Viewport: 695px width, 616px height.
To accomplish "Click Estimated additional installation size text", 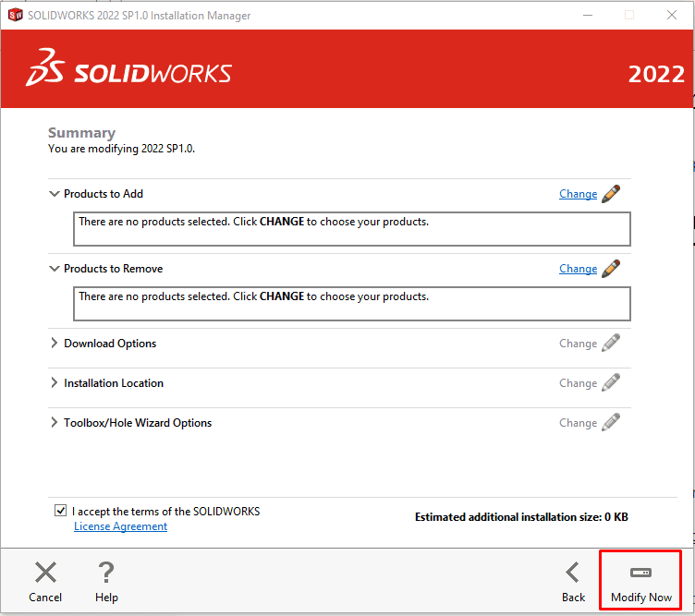I will (x=521, y=517).
